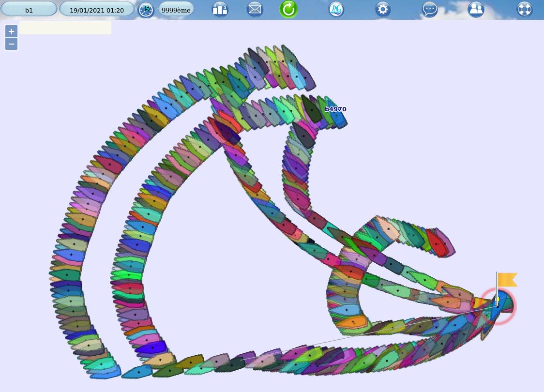Click the 9999ème ranking button
This screenshot has width=544, height=392.
pos(176,9)
